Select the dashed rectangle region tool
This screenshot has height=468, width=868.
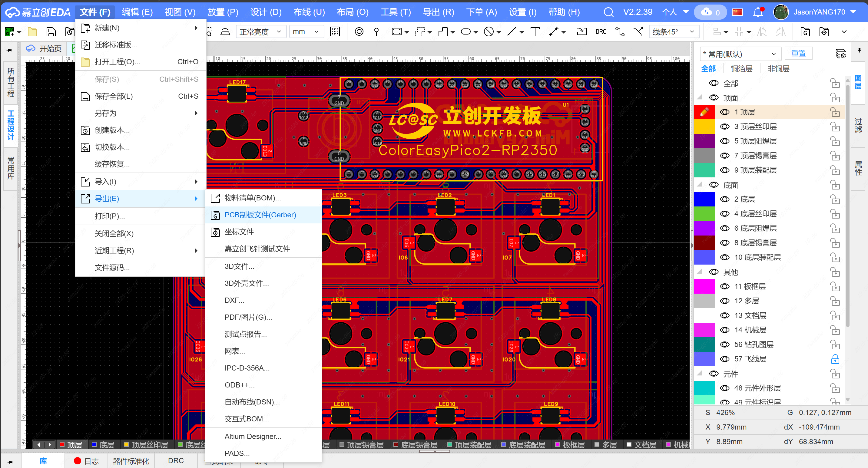point(419,32)
